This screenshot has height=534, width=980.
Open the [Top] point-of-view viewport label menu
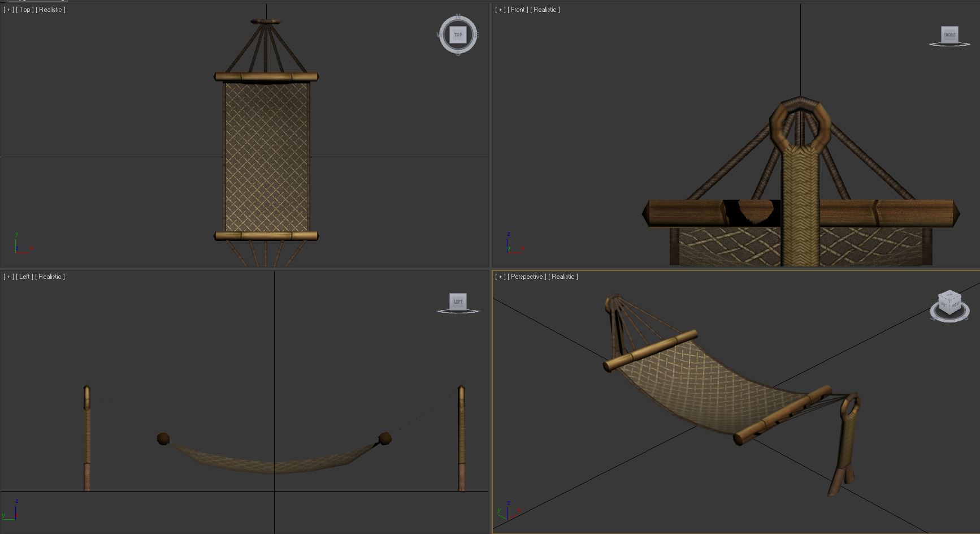tap(24, 10)
